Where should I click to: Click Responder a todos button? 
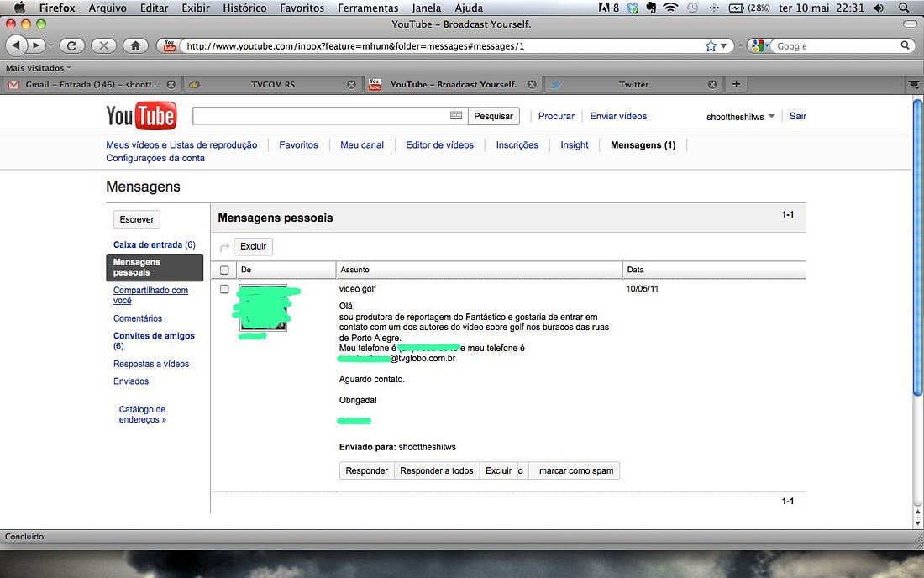[x=437, y=470]
